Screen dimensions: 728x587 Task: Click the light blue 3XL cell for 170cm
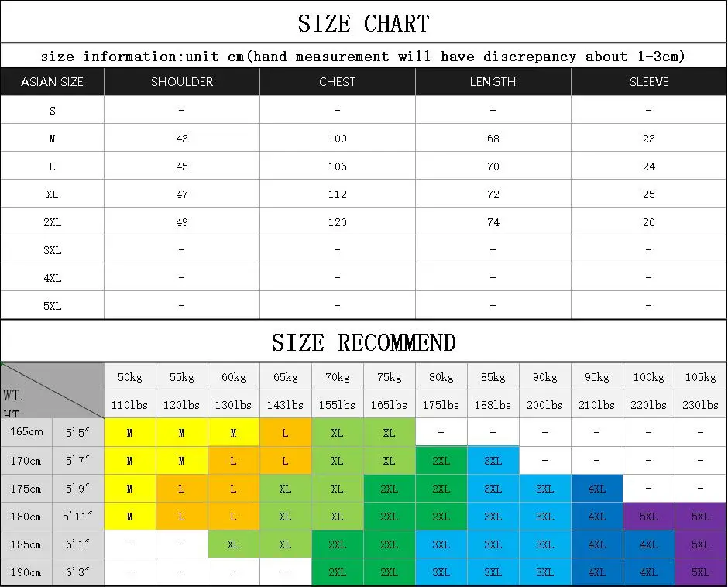pos(493,461)
